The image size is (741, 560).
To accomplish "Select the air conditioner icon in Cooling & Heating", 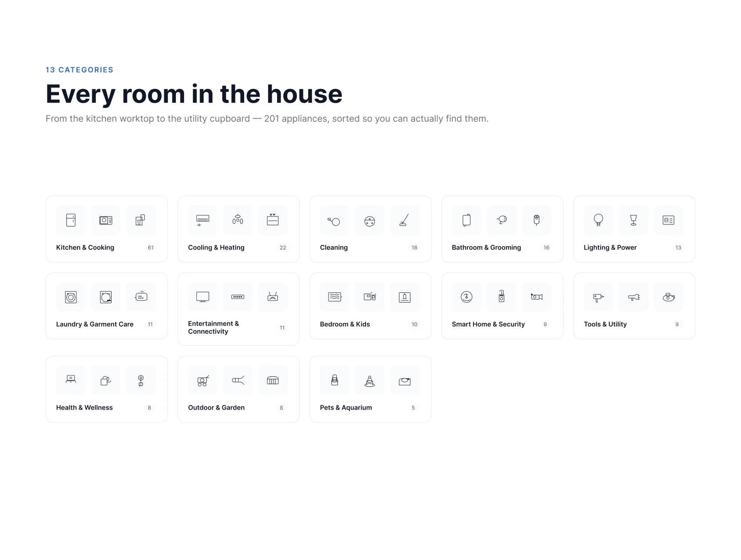I will coord(203,220).
